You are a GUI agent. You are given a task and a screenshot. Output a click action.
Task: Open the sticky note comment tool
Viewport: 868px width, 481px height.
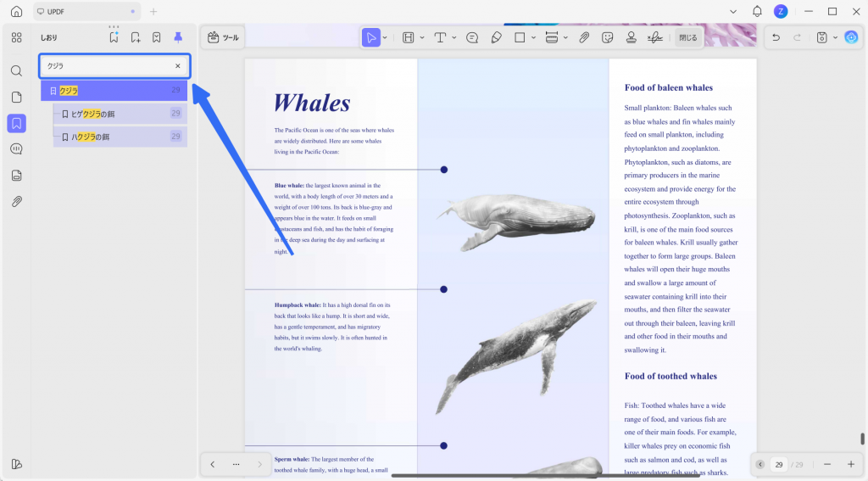472,37
